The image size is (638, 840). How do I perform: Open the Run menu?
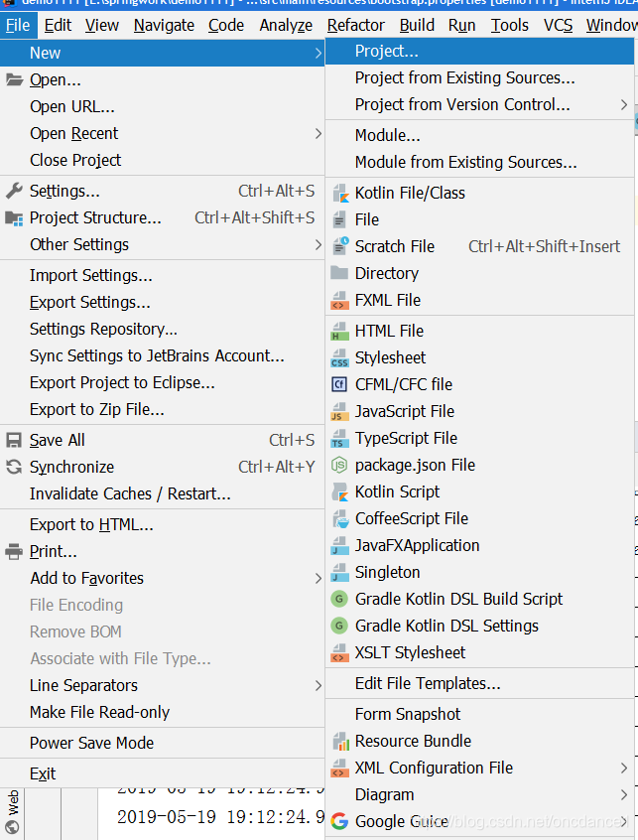click(x=462, y=25)
